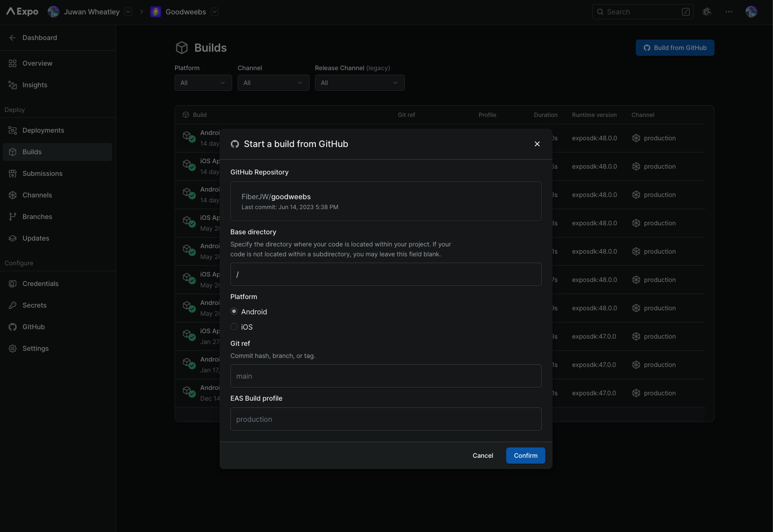The width and height of the screenshot is (773, 532).
Task: Open the Credentials sidebar link
Action: (x=58, y=284)
